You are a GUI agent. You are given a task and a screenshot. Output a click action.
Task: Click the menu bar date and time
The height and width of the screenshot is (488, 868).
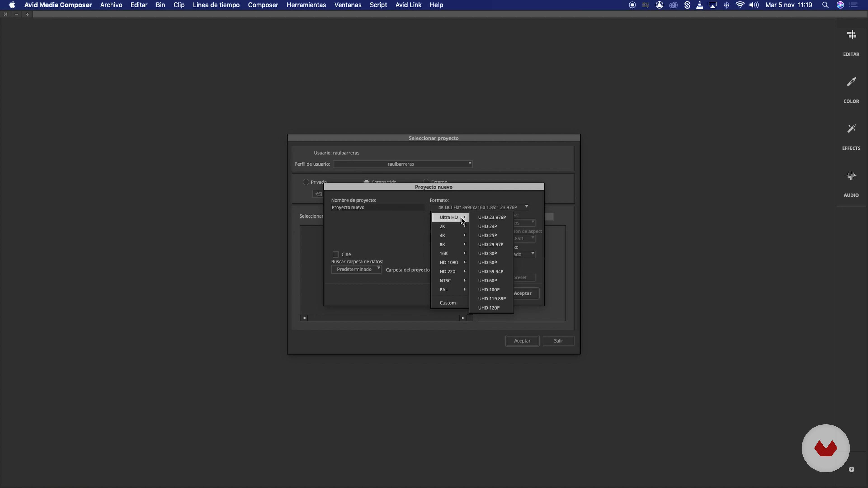(x=788, y=5)
